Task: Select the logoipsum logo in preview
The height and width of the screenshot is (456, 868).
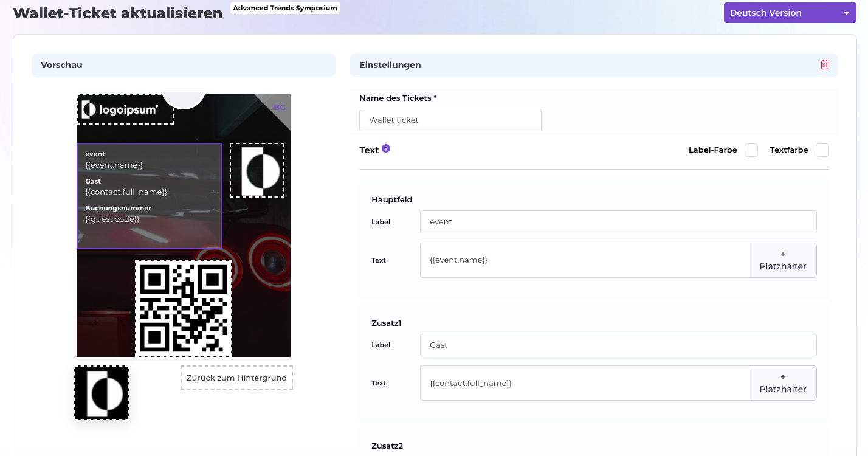Action: point(125,109)
